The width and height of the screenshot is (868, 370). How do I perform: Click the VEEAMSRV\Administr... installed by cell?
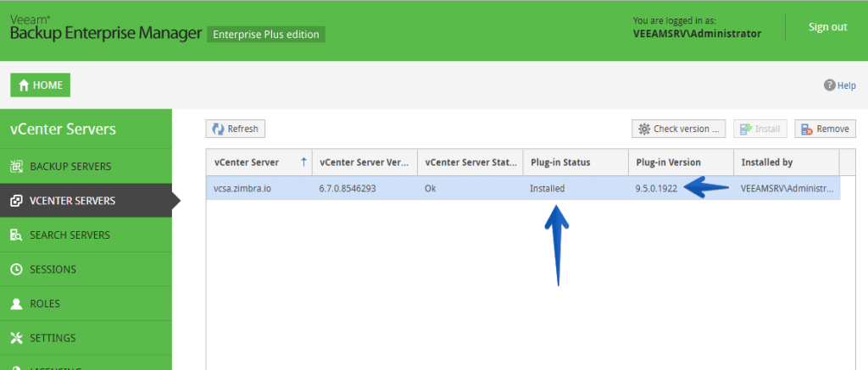(787, 188)
